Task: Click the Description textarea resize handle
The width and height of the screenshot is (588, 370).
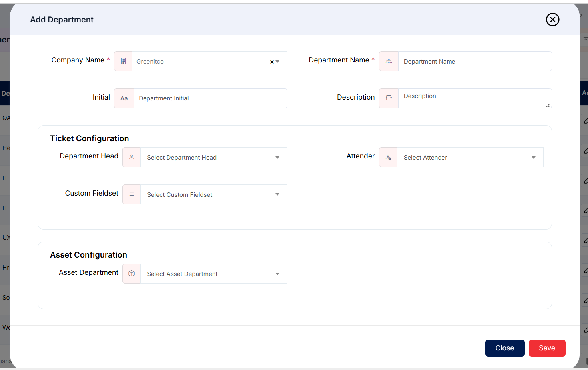Action: click(x=548, y=105)
